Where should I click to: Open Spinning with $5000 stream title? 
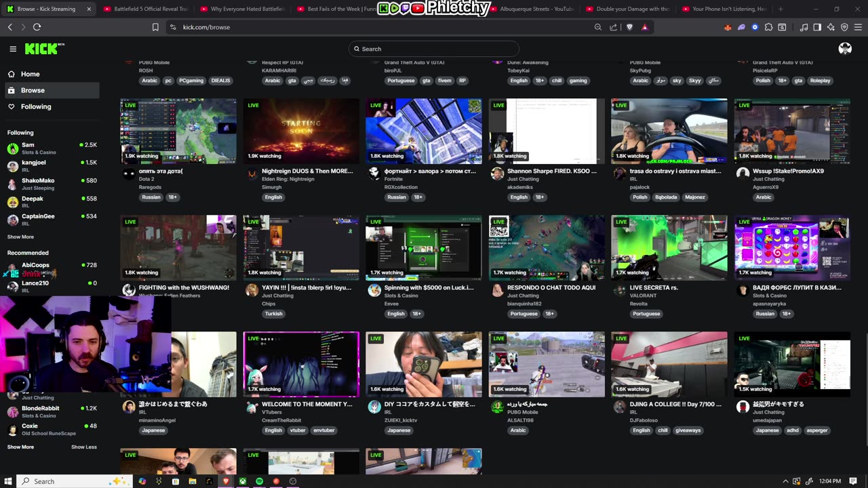point(429,287)
